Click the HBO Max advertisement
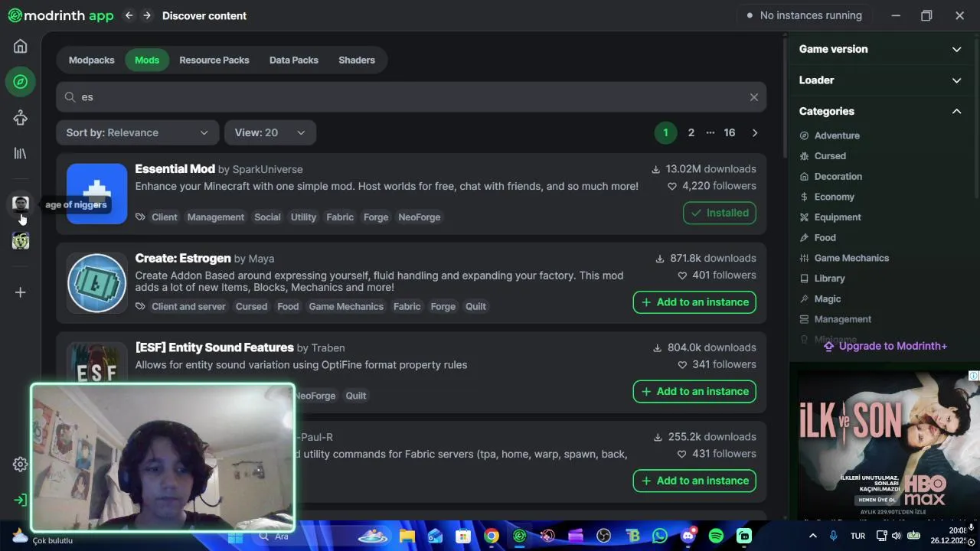 click(x=888, y=444)
